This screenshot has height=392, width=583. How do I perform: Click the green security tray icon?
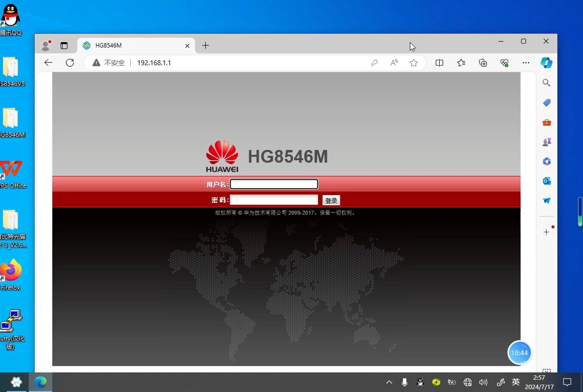(436, 382)
